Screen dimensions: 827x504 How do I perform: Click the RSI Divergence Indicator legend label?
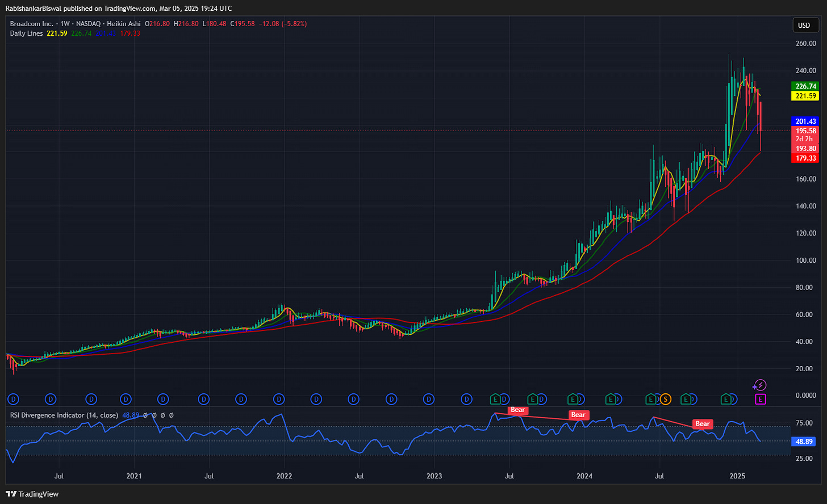click(62, 415)
